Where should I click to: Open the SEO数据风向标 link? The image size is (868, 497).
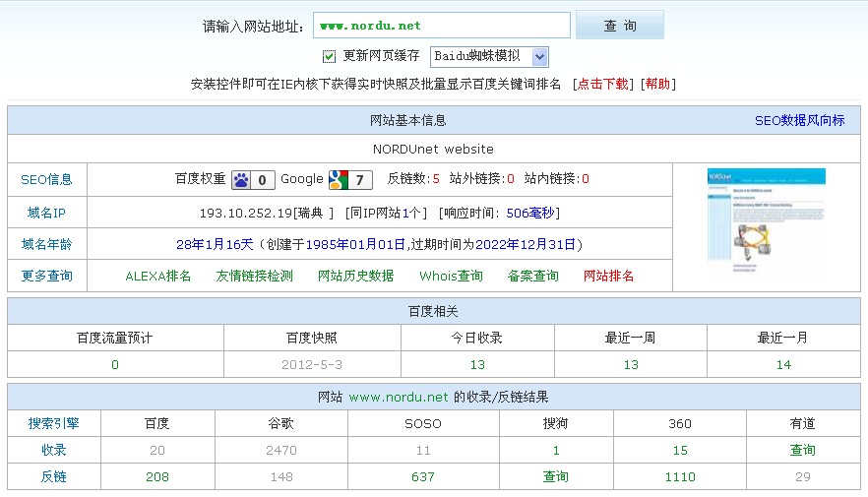point(799,121)
